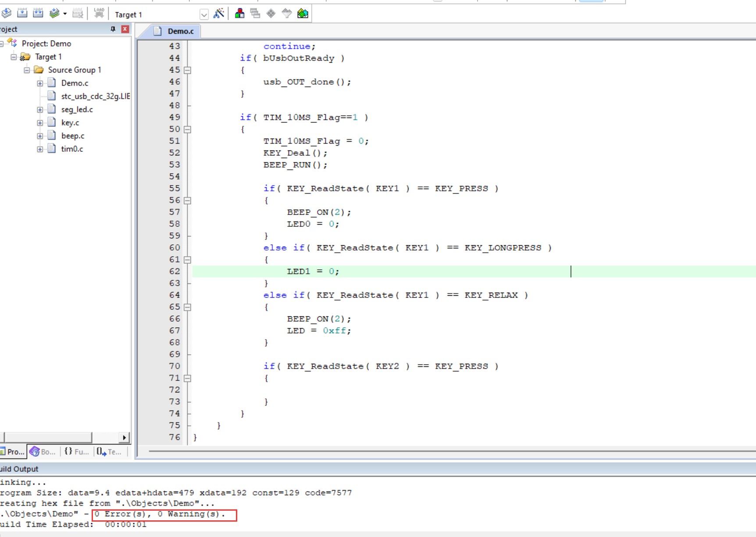Click 'LED = 0xff;' on line 67
The height and width of the screenshot is (537, 756).
319,331
